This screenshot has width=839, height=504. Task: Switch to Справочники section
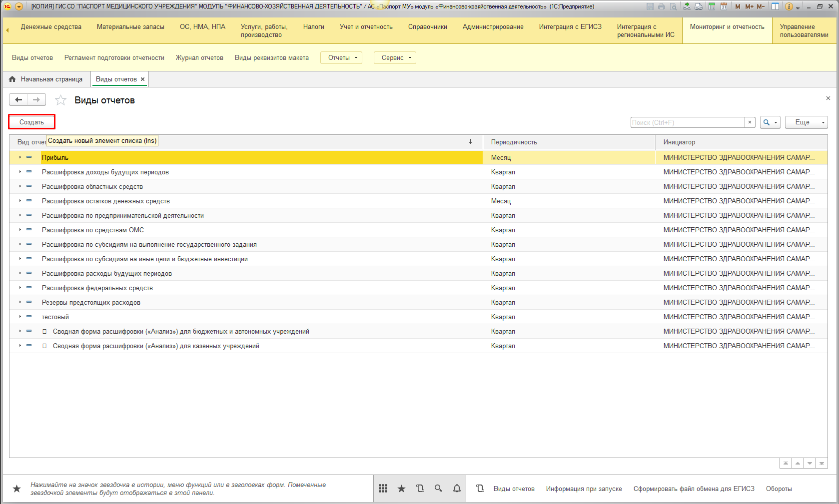pyautogui.click(x=427, y=27)
